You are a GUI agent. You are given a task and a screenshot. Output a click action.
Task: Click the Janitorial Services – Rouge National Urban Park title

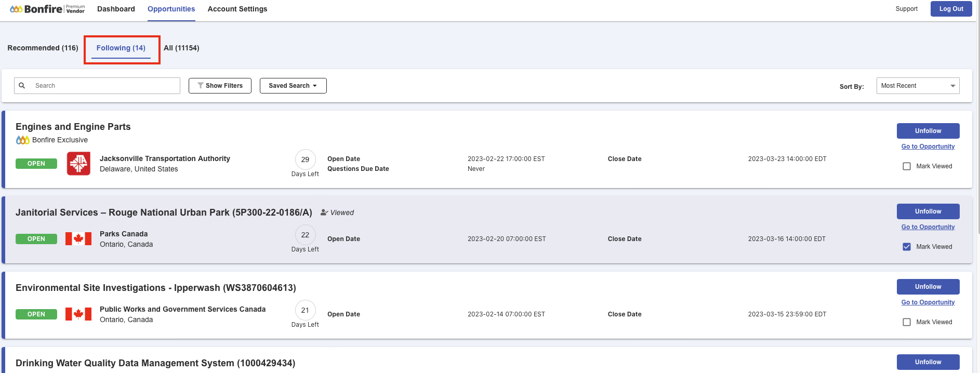(164, 212)
